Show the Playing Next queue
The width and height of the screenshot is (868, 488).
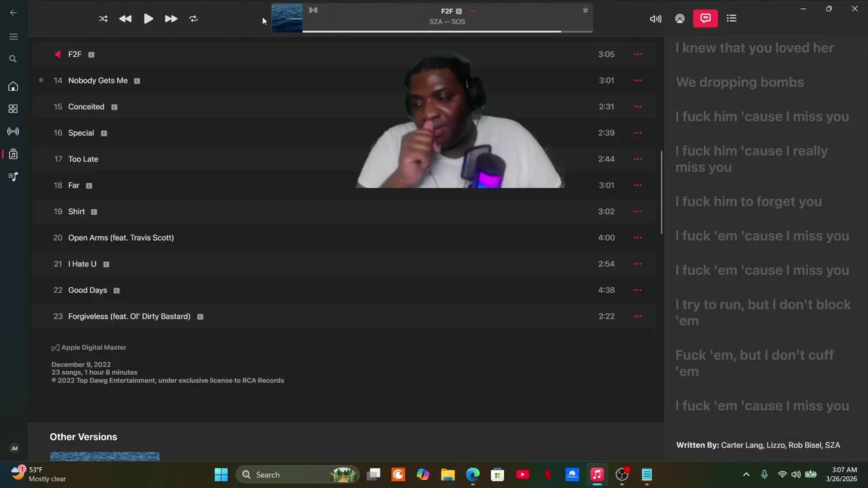[732, 18]
